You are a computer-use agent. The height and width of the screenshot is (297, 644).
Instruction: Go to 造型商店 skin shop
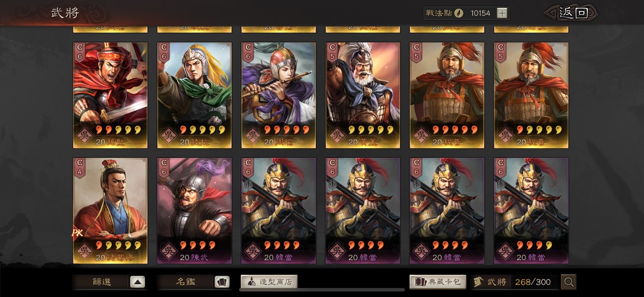[x=269, y=282]
